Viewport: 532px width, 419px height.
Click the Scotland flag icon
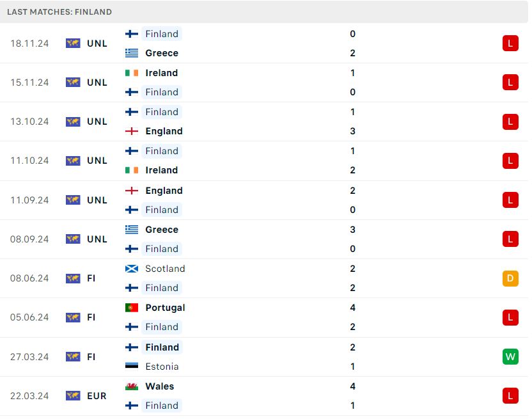point(132,269)
